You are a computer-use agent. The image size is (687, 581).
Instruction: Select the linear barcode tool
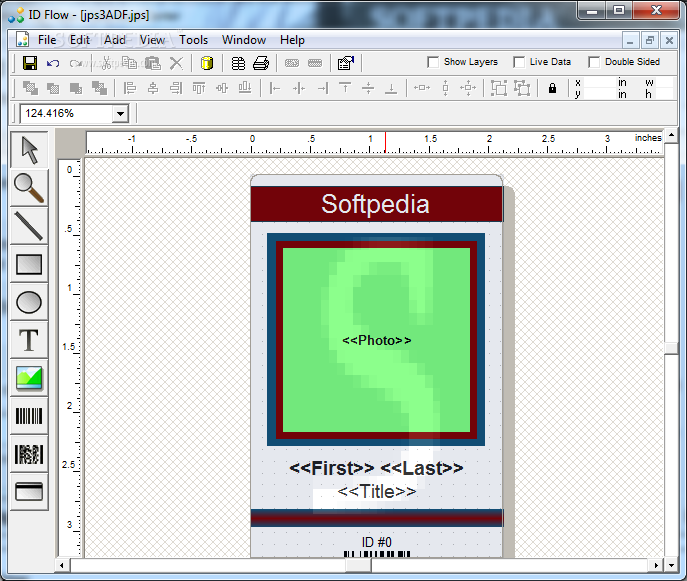pos(29,416)
